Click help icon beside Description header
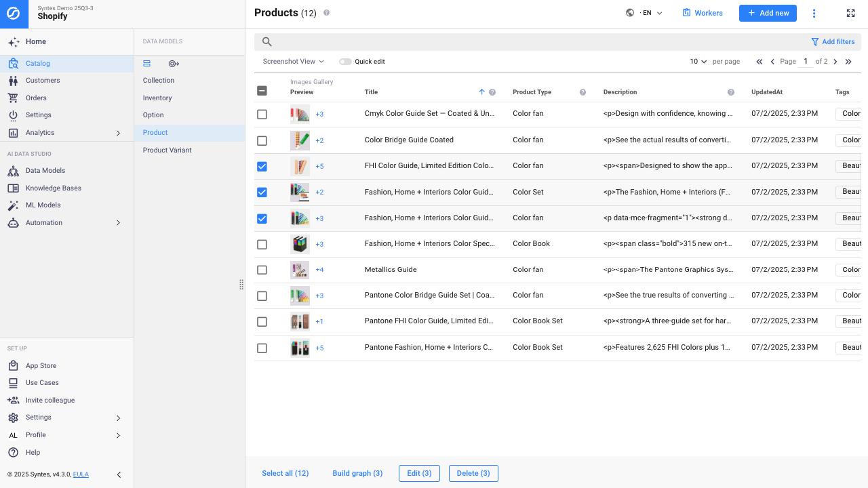 [x=731, y=92]
